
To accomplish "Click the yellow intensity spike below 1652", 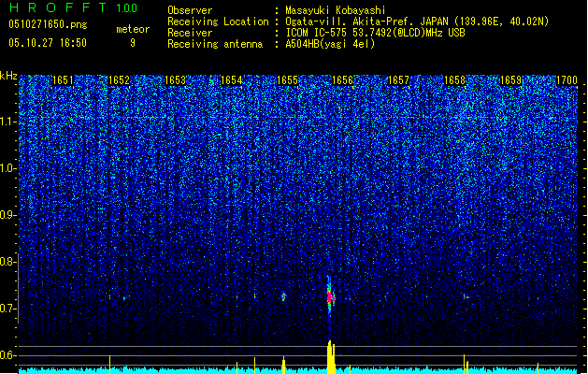I will (110, 365).
